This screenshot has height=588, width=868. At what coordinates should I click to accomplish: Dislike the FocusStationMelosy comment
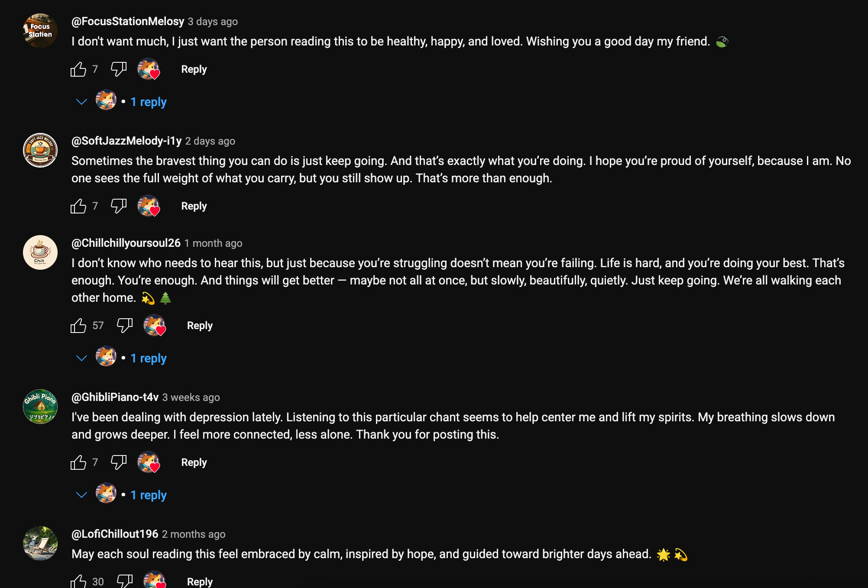118,69
